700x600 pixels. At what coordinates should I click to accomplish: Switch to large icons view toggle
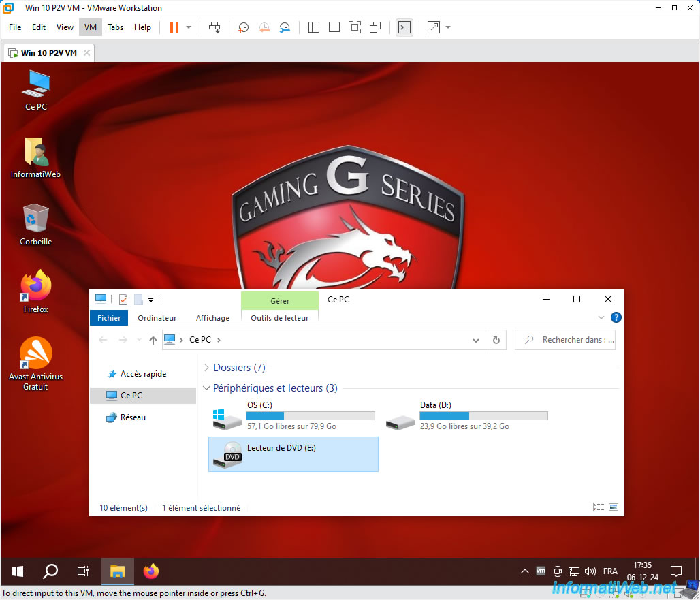[614, 507]
